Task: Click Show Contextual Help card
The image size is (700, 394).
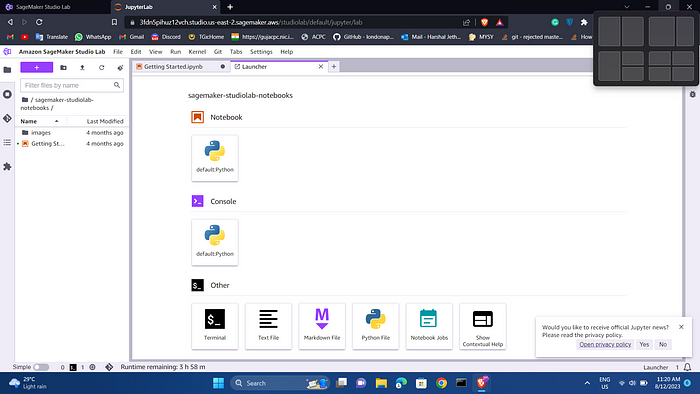Action: click(x=483, y=326)
